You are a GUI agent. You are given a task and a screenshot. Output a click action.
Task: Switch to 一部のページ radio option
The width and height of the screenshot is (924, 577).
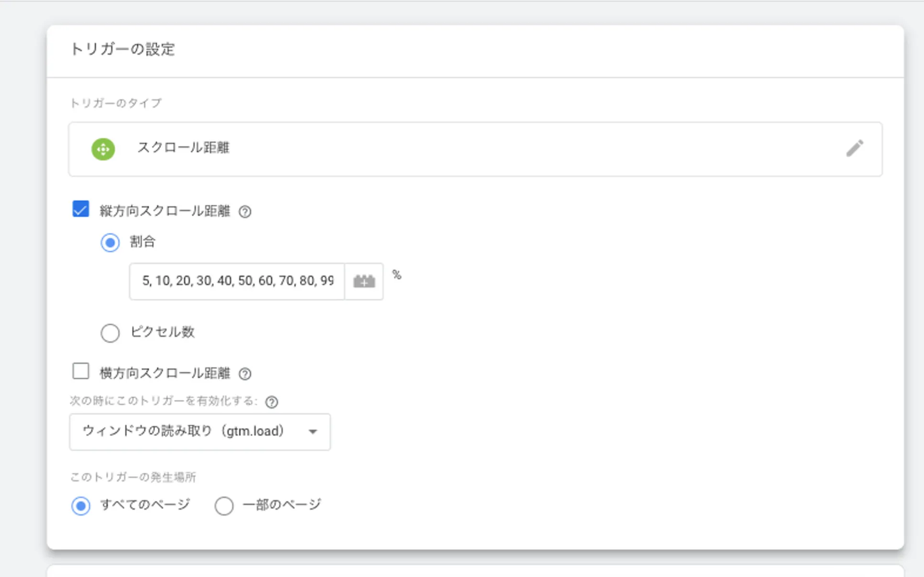(224, 506)
